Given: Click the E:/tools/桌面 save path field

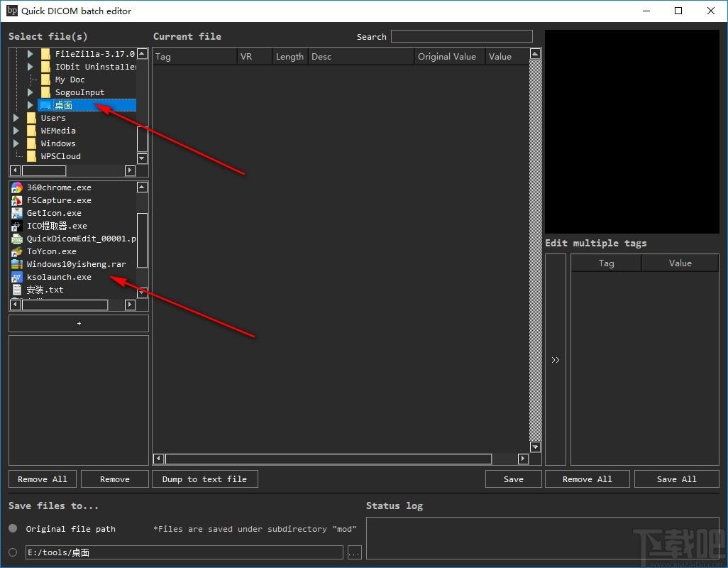Looking at the screenshot, I should coord(184,552).
